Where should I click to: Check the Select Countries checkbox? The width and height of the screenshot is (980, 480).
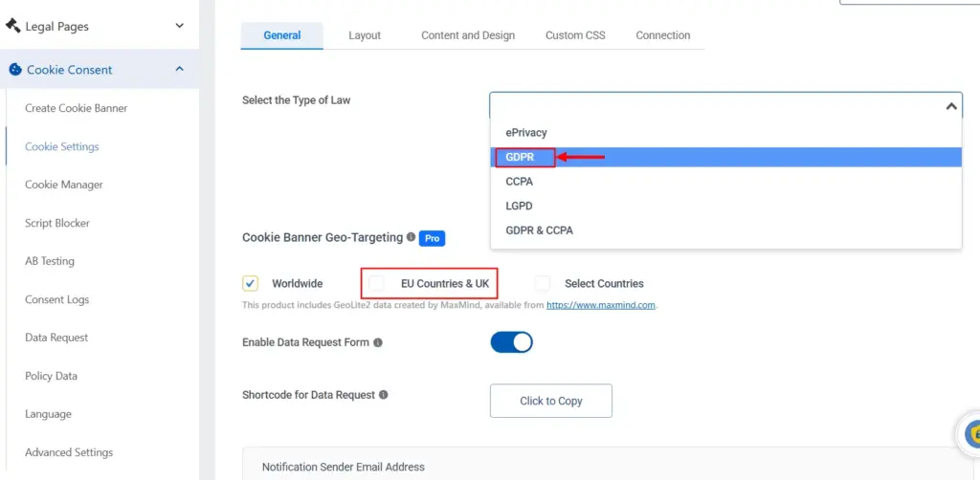click(x=543, y=283)
